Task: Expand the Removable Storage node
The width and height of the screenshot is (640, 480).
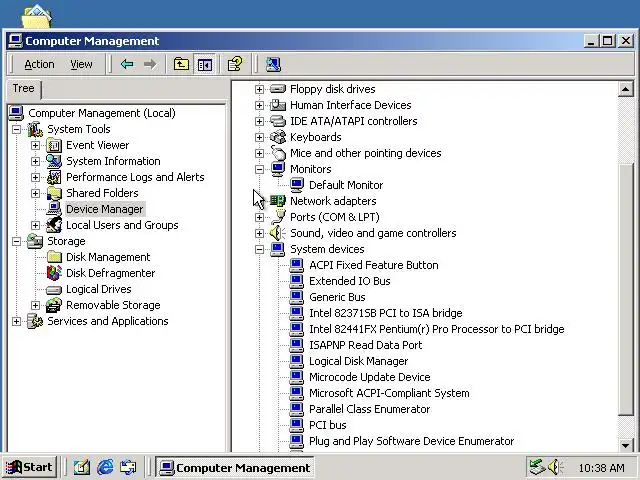Action: 35,305
